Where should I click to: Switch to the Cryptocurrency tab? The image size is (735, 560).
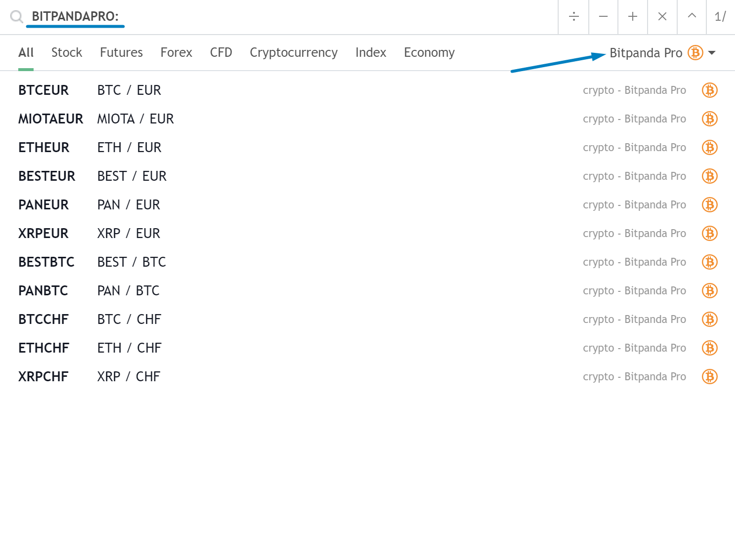tap(293, 53)
